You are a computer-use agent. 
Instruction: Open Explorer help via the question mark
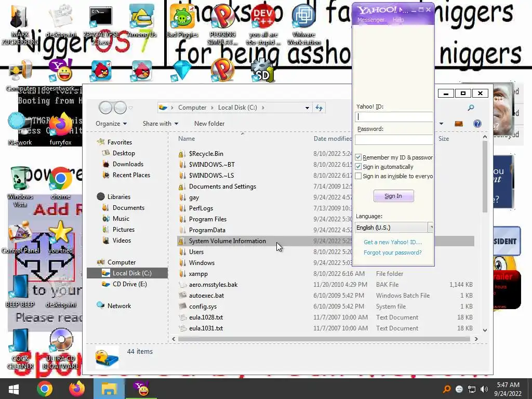(x=477, y=124)
